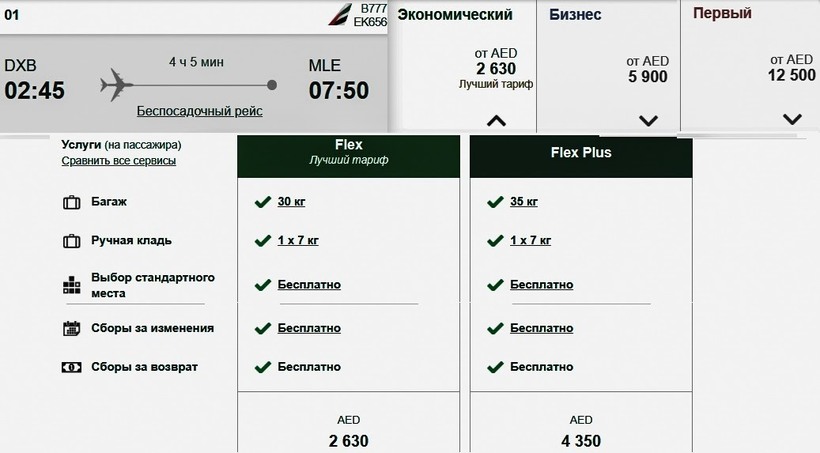Click the standard seat selection icon

(x=71, y=286)
